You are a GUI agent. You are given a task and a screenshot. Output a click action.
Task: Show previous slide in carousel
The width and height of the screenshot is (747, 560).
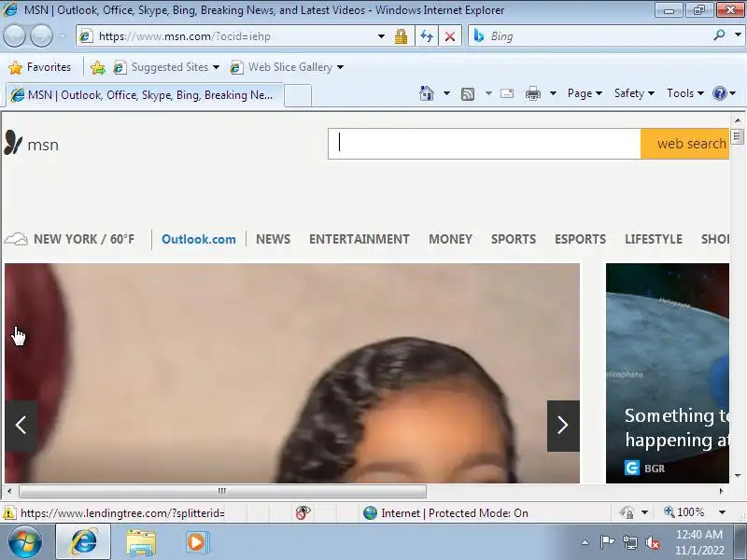point(21,426)
